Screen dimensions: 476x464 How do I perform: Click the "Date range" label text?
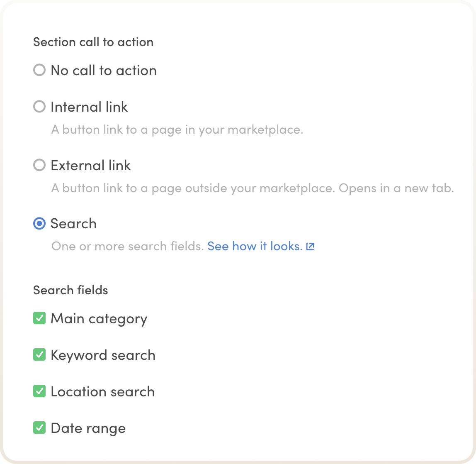(88, 428)
